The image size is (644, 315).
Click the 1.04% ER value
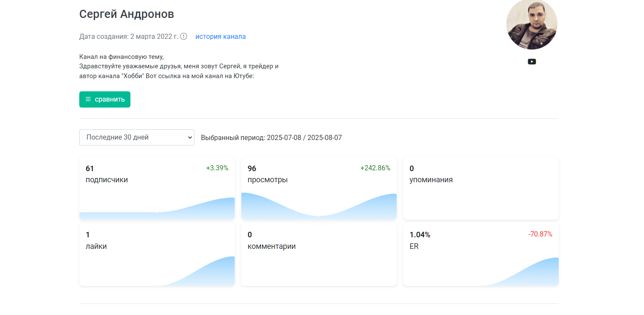pos(420,235)
